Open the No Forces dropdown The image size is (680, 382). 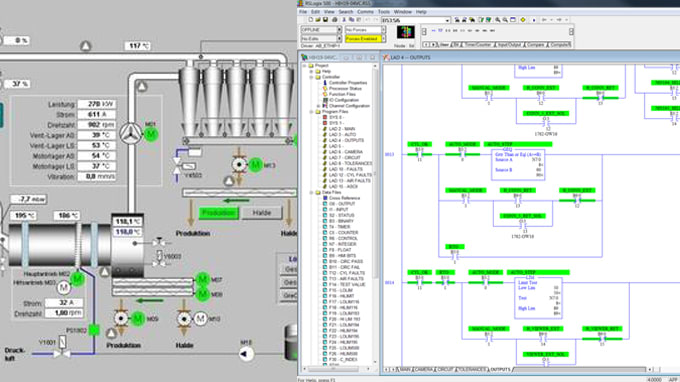[383, 30]
